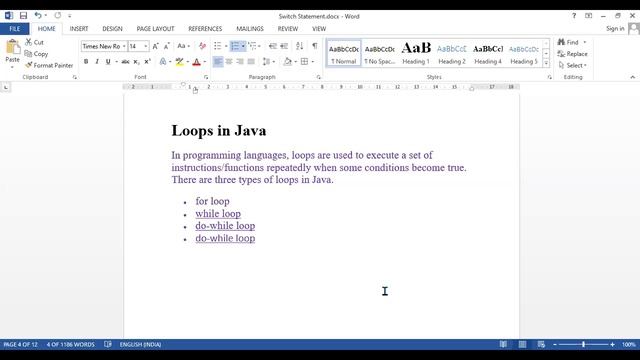The image size is (640, 360).
Task: Click the zoom slider handle
Action: click(x=584, y=344)
